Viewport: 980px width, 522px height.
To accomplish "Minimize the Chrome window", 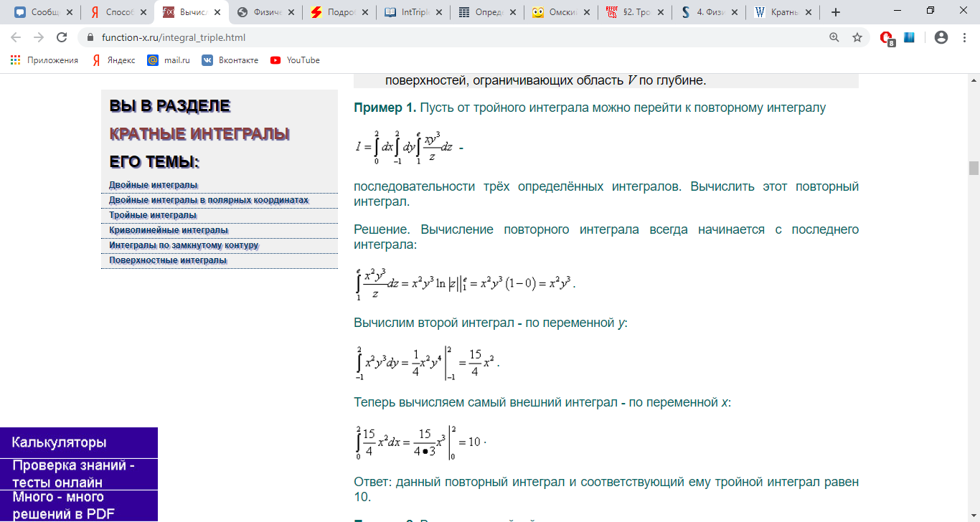I will pyautogui.click(x=897, y=11).
